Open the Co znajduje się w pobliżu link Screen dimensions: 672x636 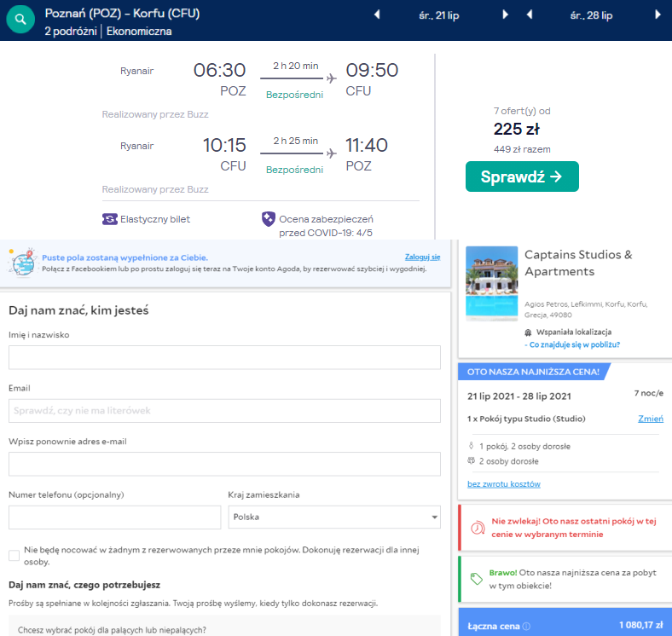click(574, 344)
